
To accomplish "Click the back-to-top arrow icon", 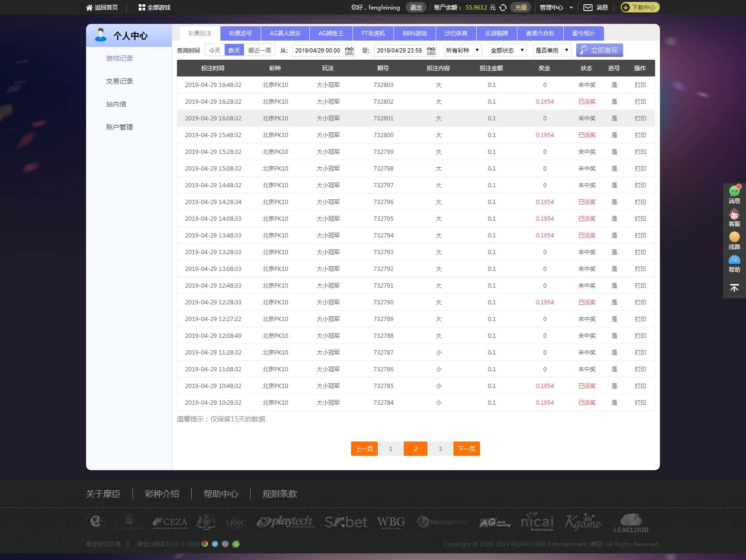I will pos(734,288).
